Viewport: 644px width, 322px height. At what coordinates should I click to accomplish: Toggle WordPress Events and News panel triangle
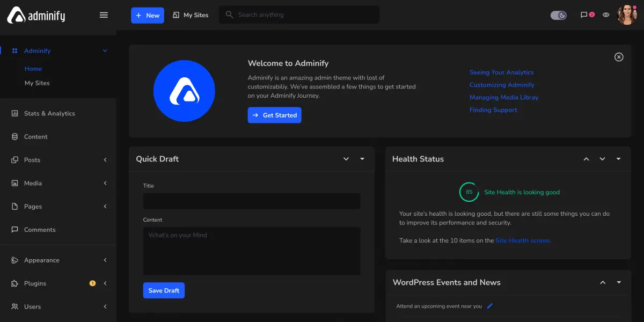(x=619, y=282)
